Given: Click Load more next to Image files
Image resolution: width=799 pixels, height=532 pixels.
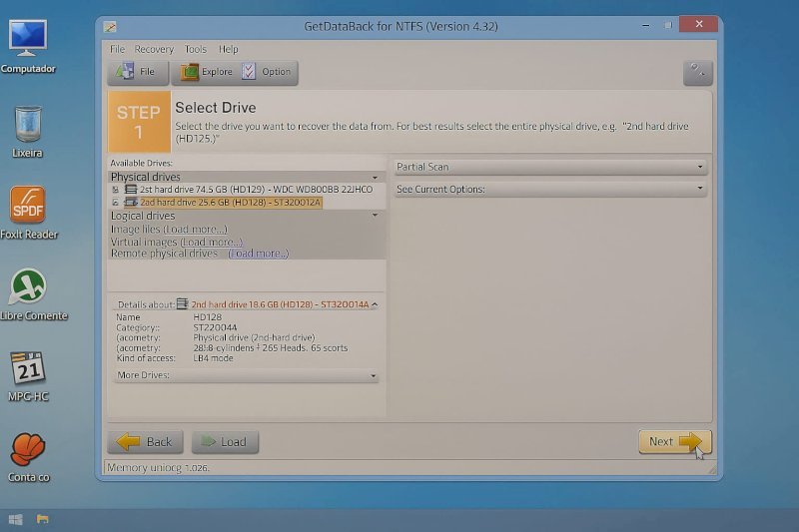Looking at the screenshot, I should coord(196,229).
